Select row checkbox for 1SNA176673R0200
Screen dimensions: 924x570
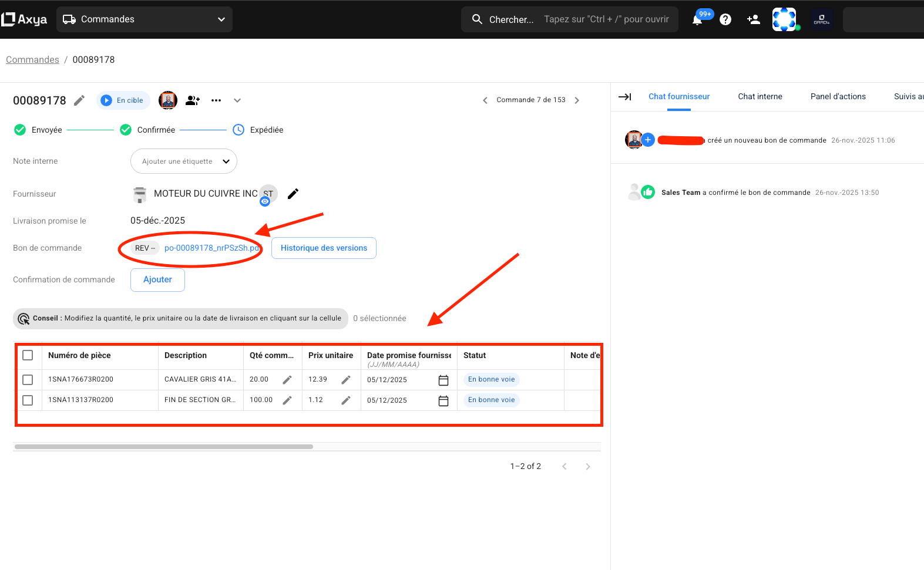pos(28,380)
